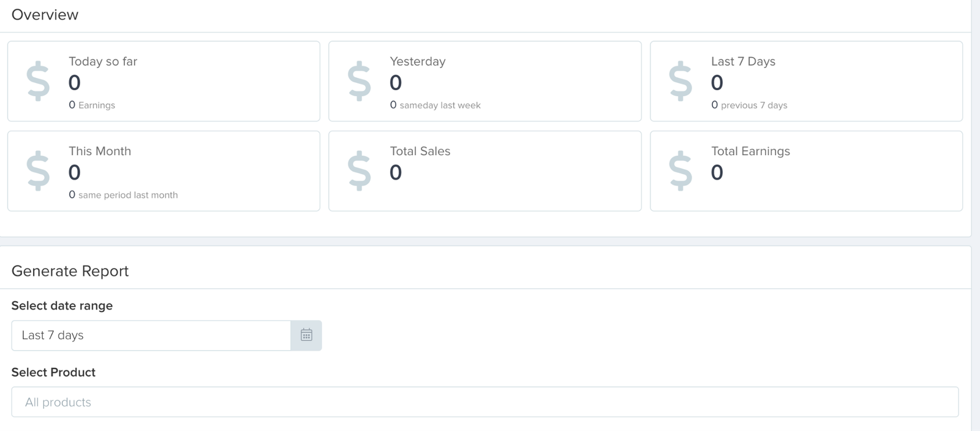The image size is (980, 431).
Task: Click the large 0 value under This Month
Action: point(75,172)
